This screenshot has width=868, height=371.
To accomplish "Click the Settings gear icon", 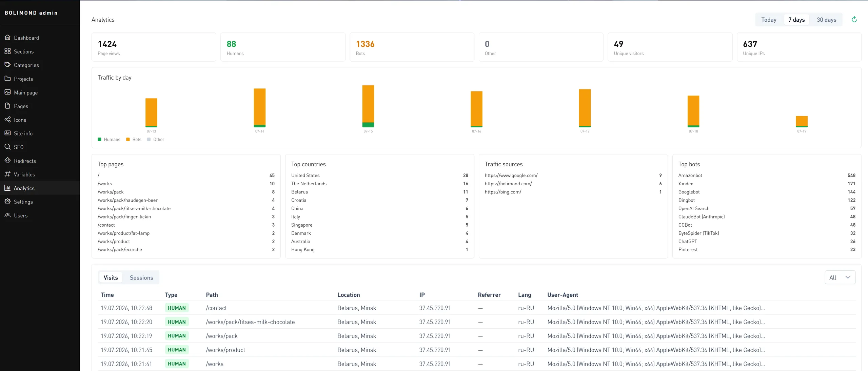I will (x=7, y=202).
